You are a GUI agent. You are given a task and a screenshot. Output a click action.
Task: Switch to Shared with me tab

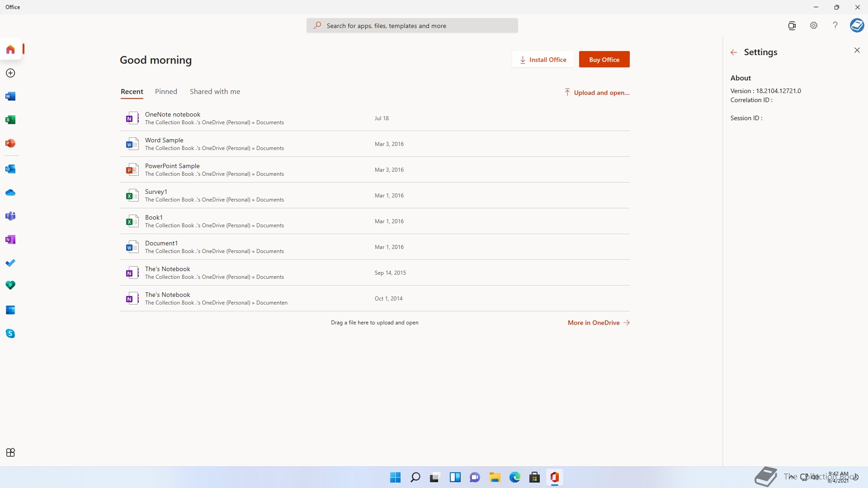coord(215,92)
